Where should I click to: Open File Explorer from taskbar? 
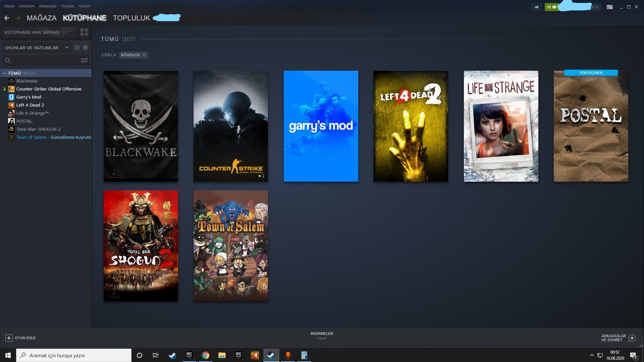(222, 355)
